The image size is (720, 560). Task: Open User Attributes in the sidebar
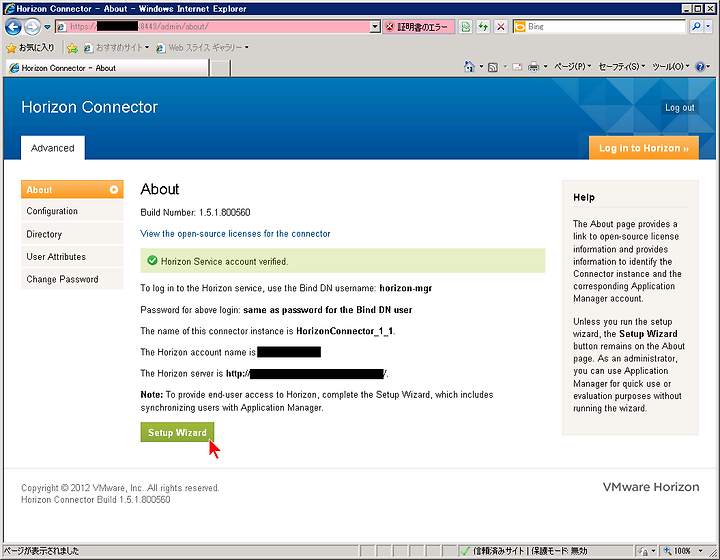coord(72,257)
